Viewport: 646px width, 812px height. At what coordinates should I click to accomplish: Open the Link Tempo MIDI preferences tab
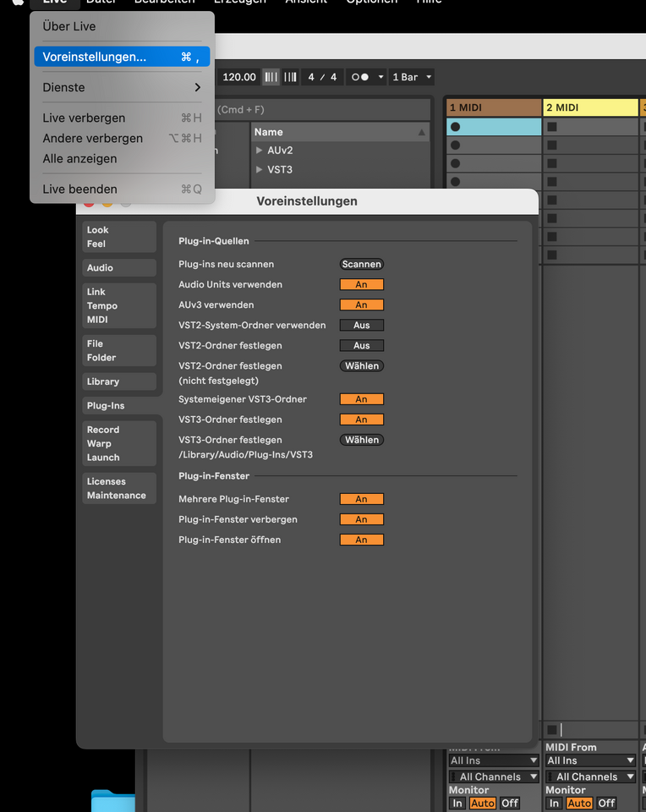click(x=119, y=305)
